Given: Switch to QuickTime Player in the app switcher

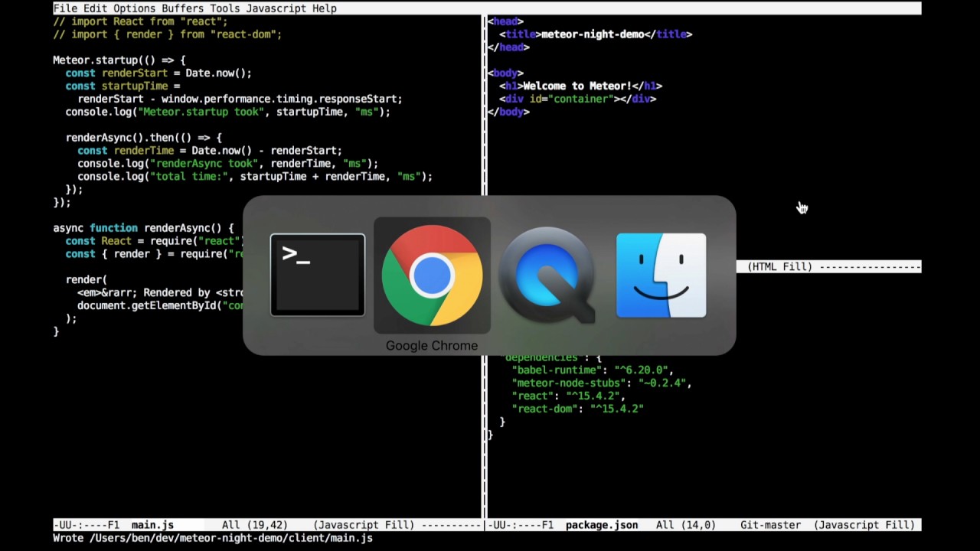Looking at the screenshot, I should [546, 275].
